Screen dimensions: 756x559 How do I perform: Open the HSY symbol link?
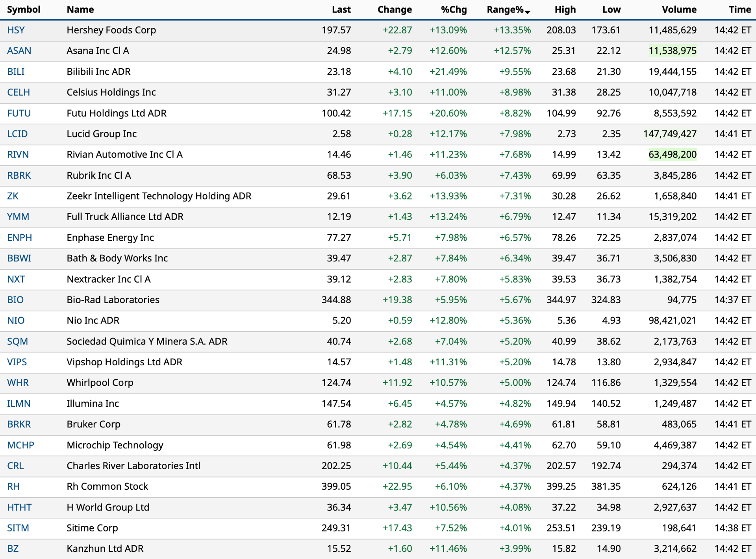16,30
